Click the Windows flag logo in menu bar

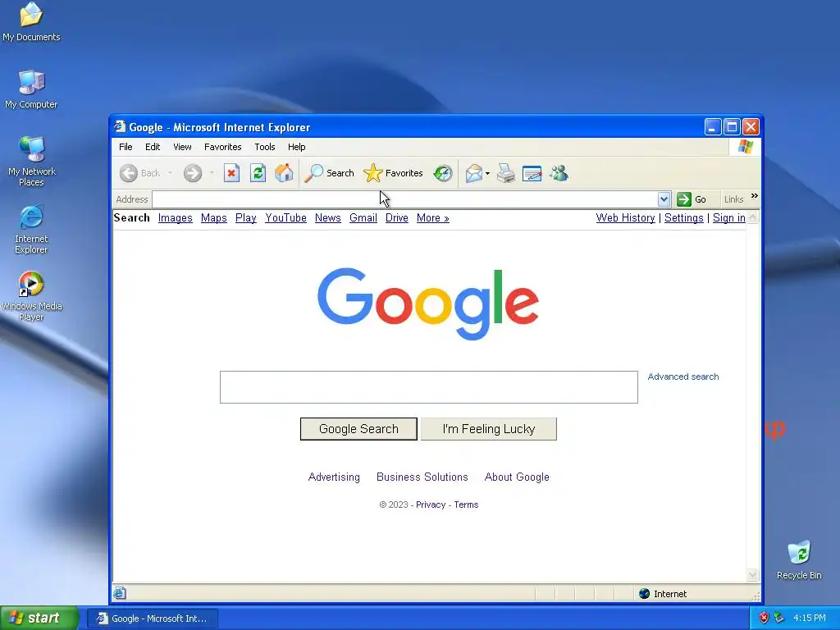(745, 146)
